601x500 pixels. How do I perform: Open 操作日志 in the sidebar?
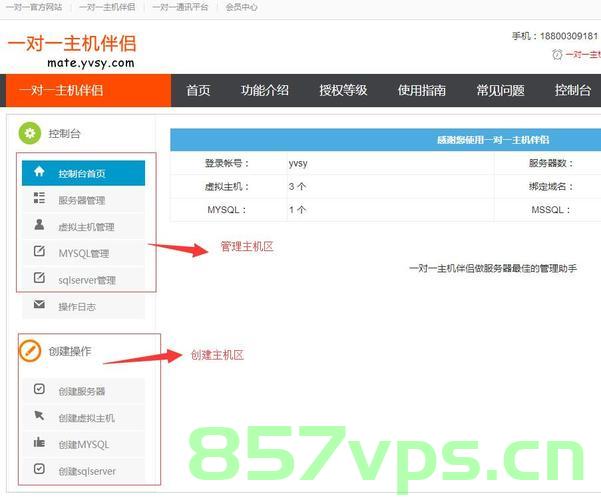[x=83, y=306]
